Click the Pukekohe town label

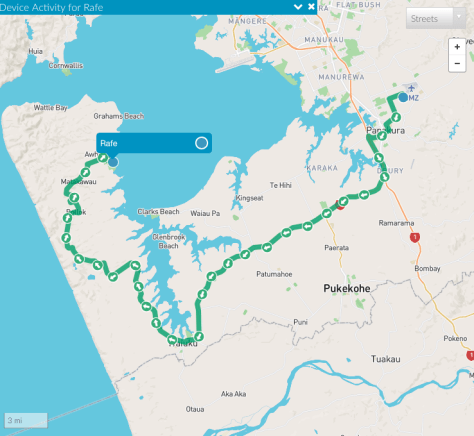[x=347, y=288]
